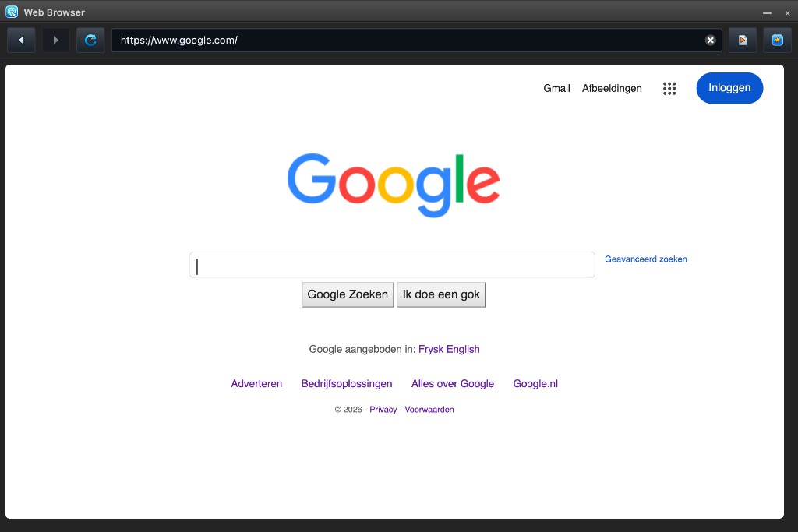Clear the address bar with the X icon

click(x=711, y=41)
